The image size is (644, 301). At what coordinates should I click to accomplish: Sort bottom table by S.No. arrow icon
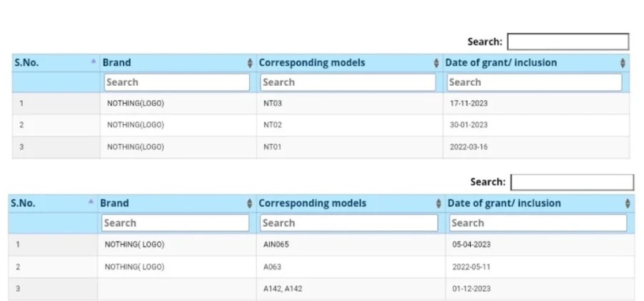(91, 202)
